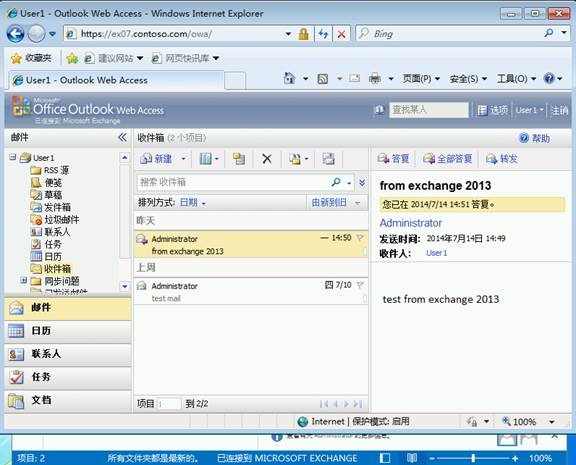Click the Outlook zoom slider at bottom
This screenshot has width=576, height=465.
pos(473,458)
